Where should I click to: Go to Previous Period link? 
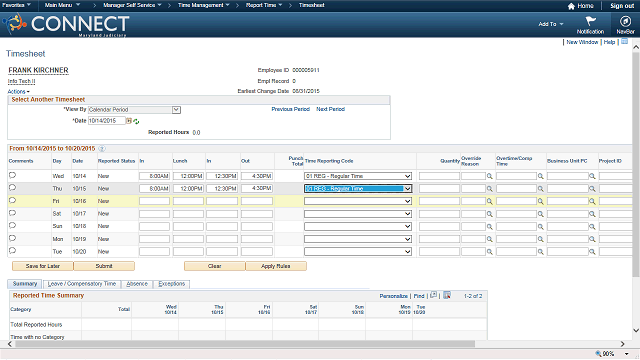tap(291, 109)
